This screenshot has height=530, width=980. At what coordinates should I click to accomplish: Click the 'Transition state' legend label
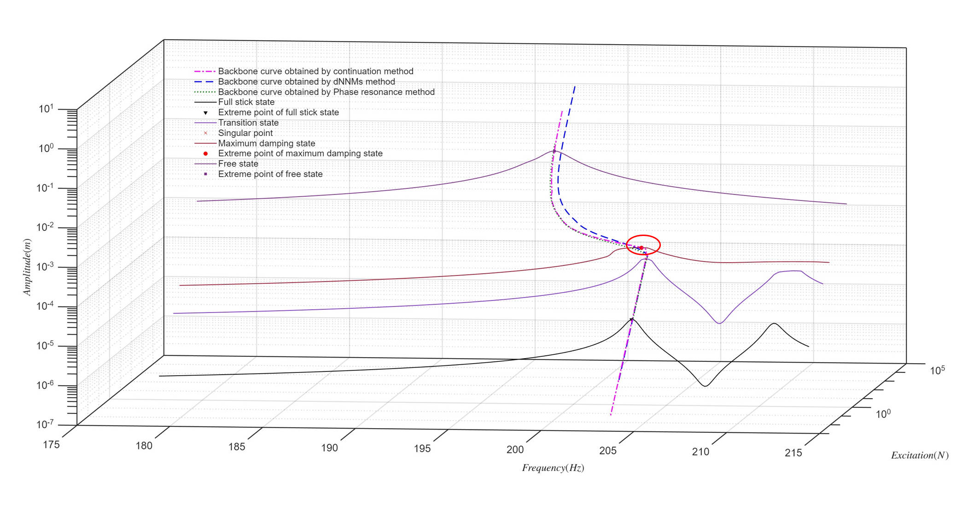click(x=248, y=123)
